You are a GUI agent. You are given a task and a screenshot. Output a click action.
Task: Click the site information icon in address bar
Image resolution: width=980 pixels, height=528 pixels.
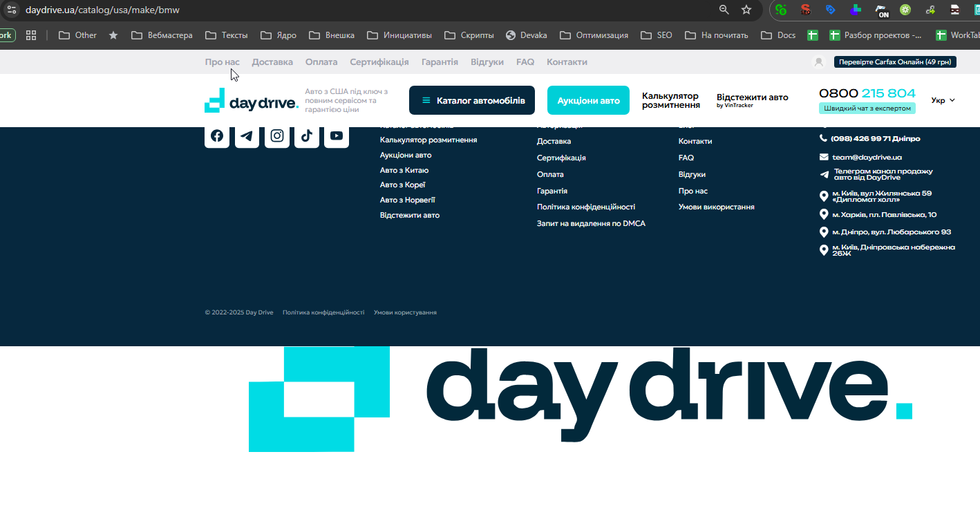[12, 10]
